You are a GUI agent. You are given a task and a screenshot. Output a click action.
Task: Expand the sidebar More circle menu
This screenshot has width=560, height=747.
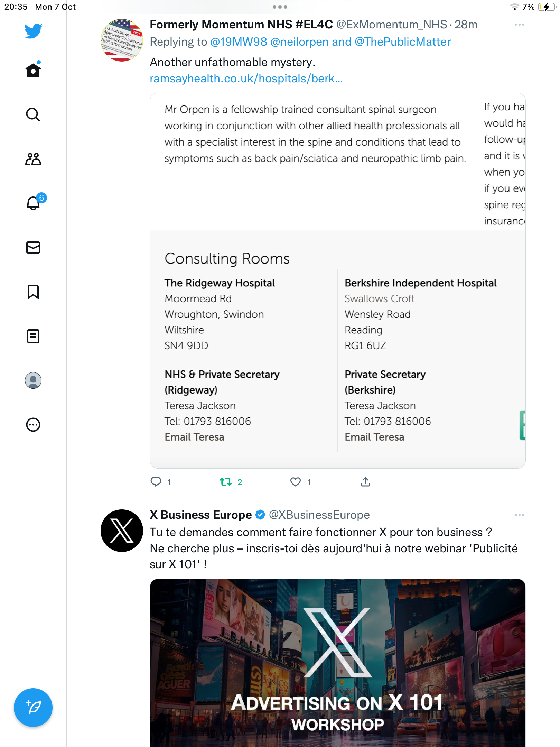(x=33, y=425)
